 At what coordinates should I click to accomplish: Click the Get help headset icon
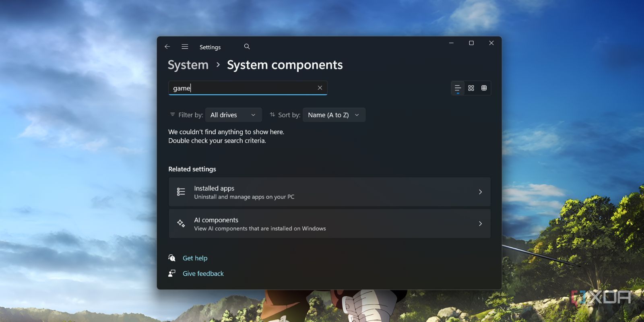coord(172,258)
